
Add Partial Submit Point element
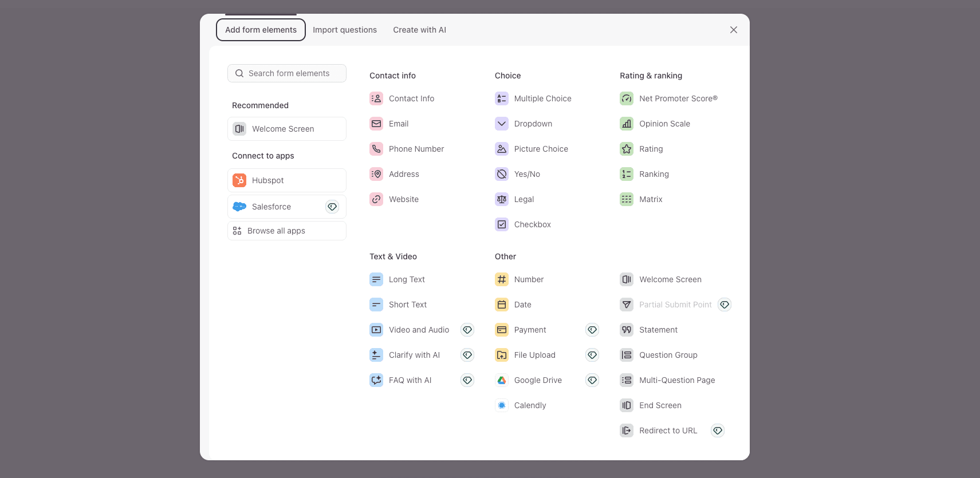pyautogui.click(x=676, y=305)
